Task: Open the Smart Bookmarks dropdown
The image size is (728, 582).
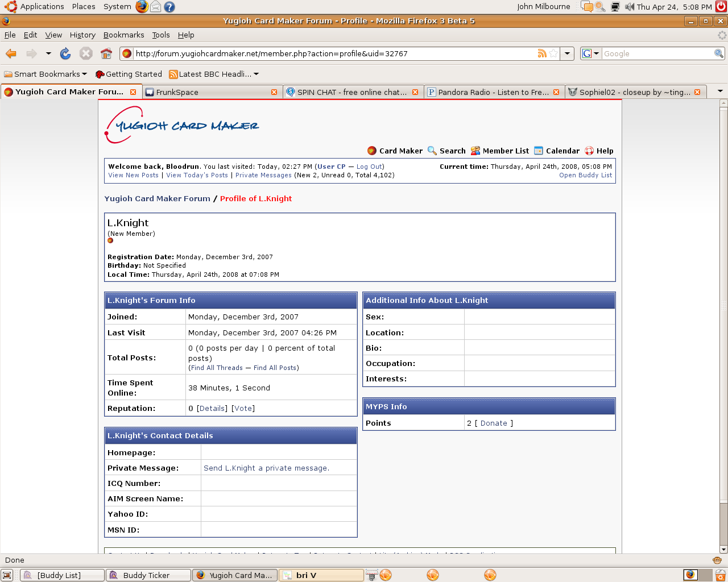Action: (45, 74)
